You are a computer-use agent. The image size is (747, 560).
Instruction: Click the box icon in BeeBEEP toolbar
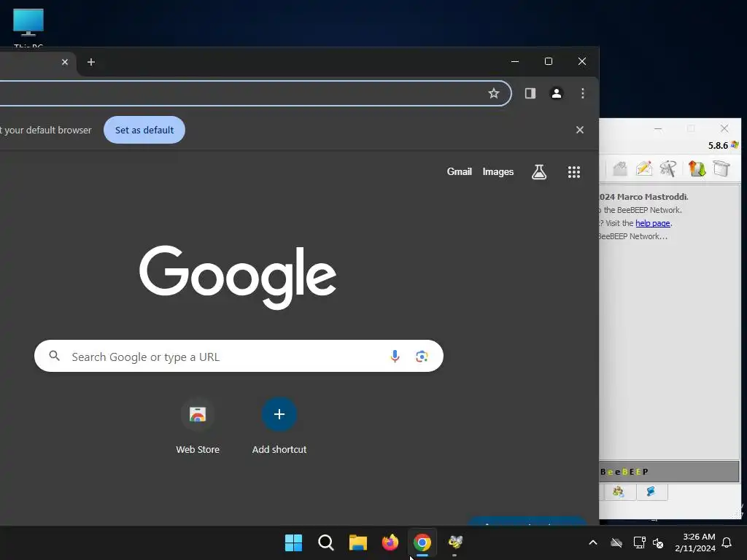click(721, 168)
